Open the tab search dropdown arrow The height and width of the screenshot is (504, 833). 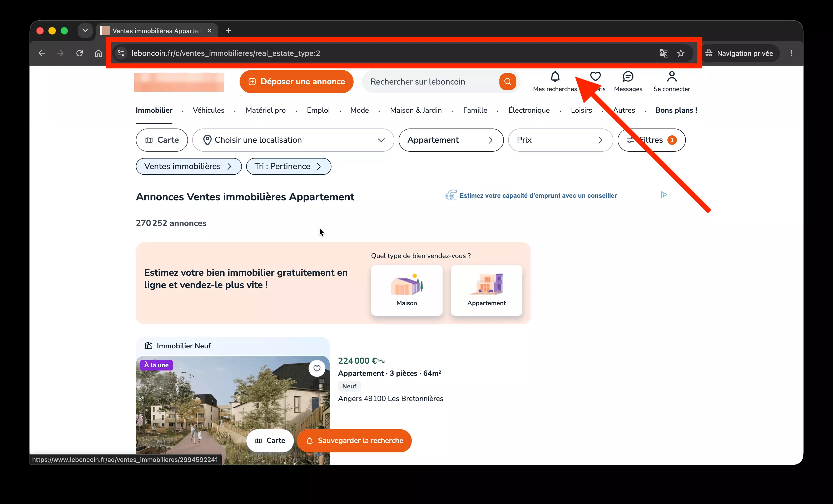pos(85,31)
